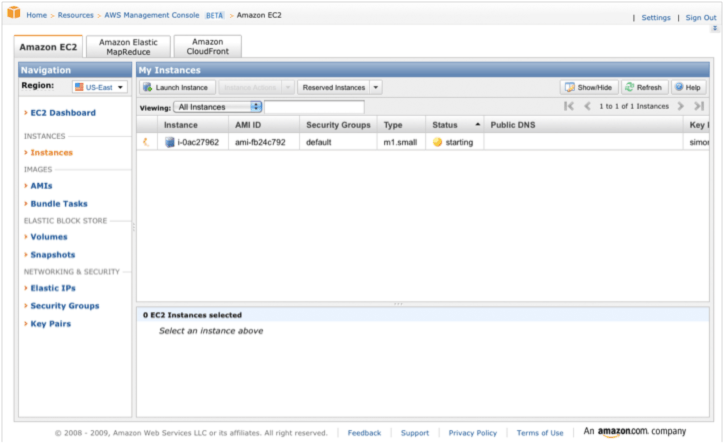This screenshot has height=444, width=724.
Task: Open the Privacy Policy footer link
Action: 472,433
